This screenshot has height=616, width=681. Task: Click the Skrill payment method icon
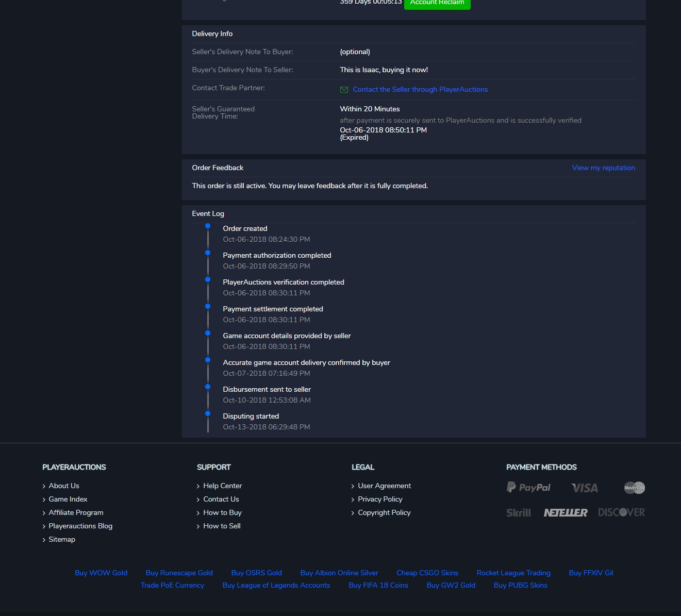pyautogui.click(x=518, y=512)
